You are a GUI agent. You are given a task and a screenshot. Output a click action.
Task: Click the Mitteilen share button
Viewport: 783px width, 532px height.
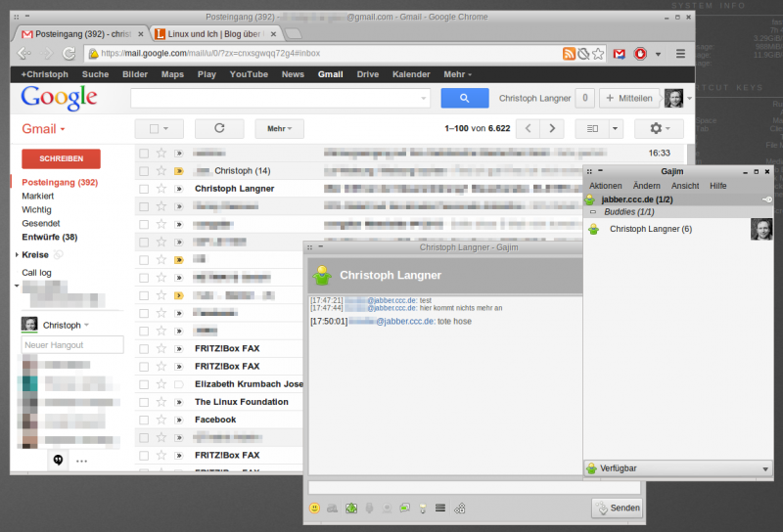click(628, 98)
